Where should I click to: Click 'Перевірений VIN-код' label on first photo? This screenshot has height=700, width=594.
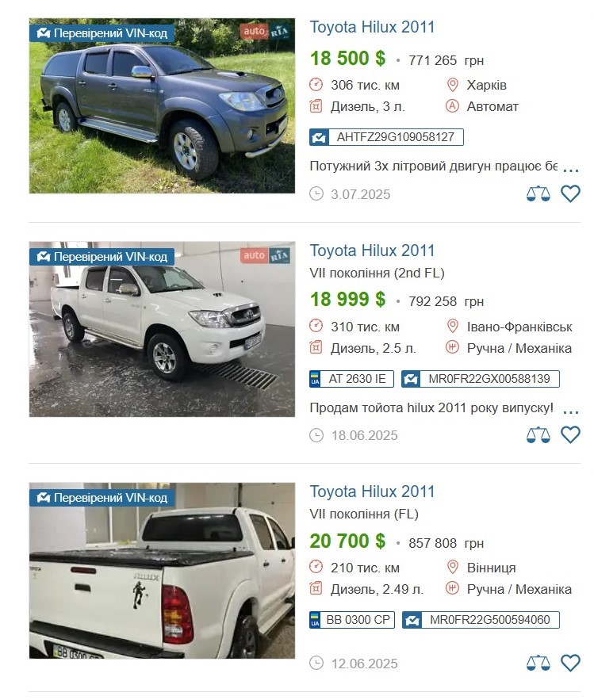pyautogui.click(x=102, y=33)
